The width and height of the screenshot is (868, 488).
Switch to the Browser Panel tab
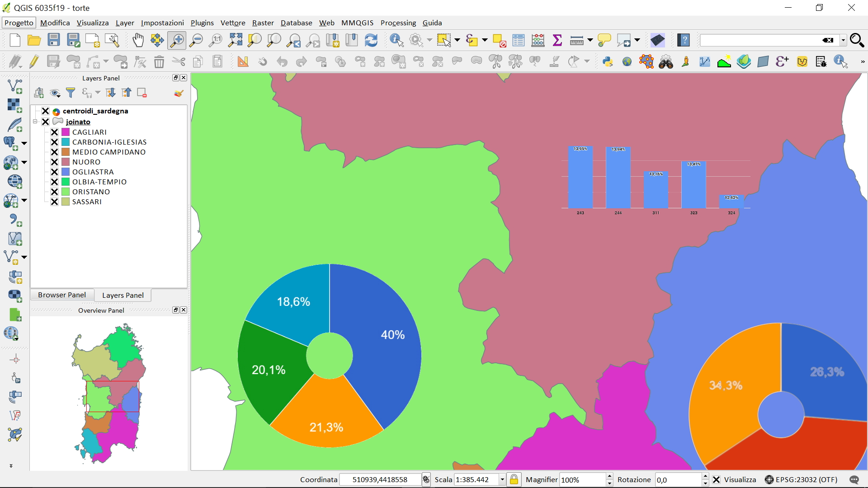62,295
